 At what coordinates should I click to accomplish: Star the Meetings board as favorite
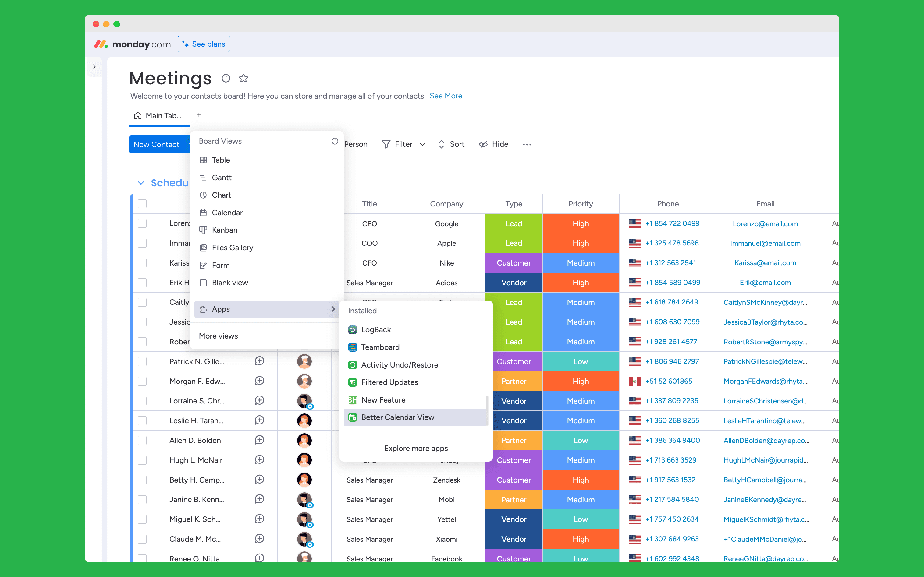[x=243, y=78]
